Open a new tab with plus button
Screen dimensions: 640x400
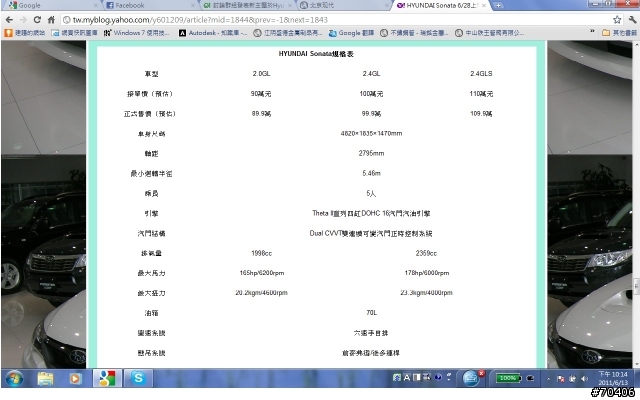(x=498, y=5)
